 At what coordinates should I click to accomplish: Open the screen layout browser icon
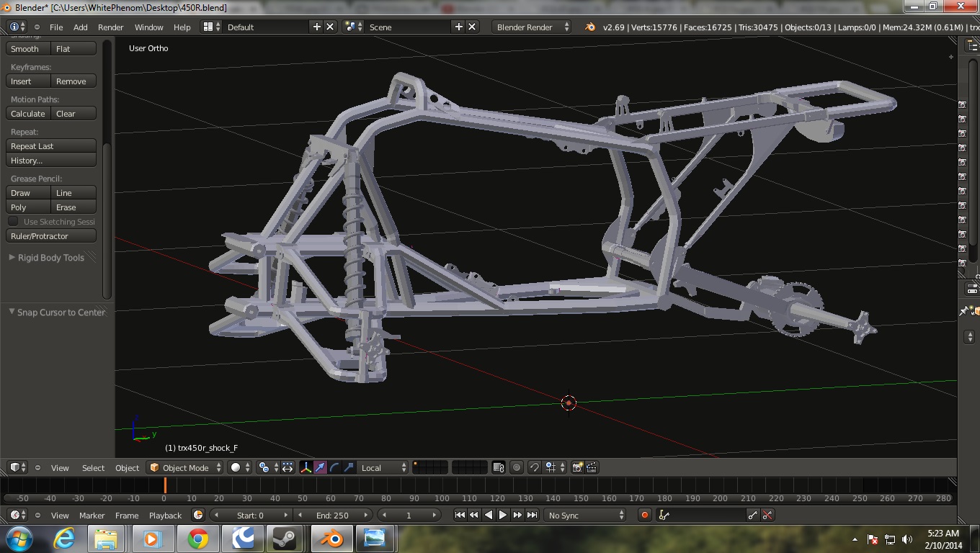(211, 27)
